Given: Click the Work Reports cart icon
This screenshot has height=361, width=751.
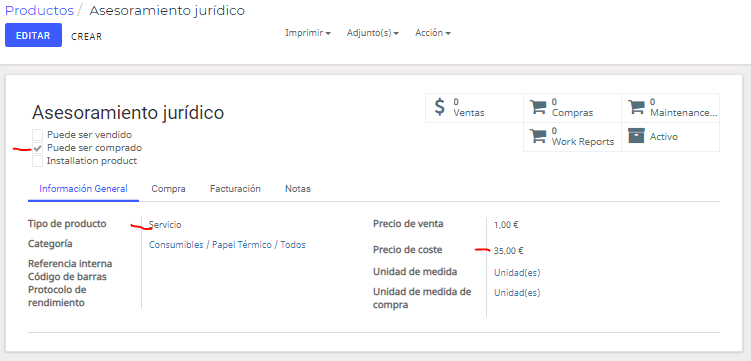Looking at the screenshot, I should pos(538,136).
